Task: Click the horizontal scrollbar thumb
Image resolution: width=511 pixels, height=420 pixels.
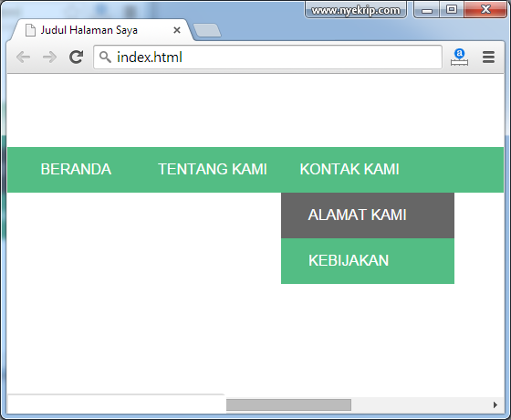Action: [288, 405]
